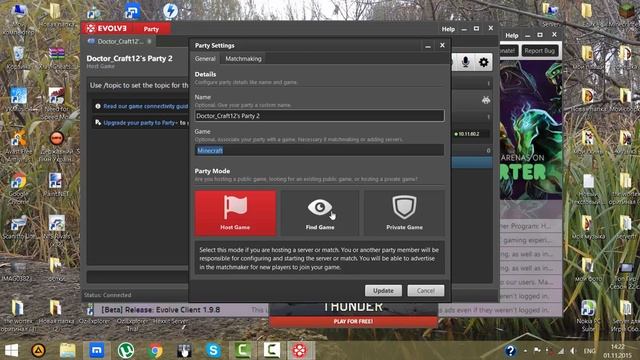
Task: Click the party Name input field
Action: coord(319,116)
